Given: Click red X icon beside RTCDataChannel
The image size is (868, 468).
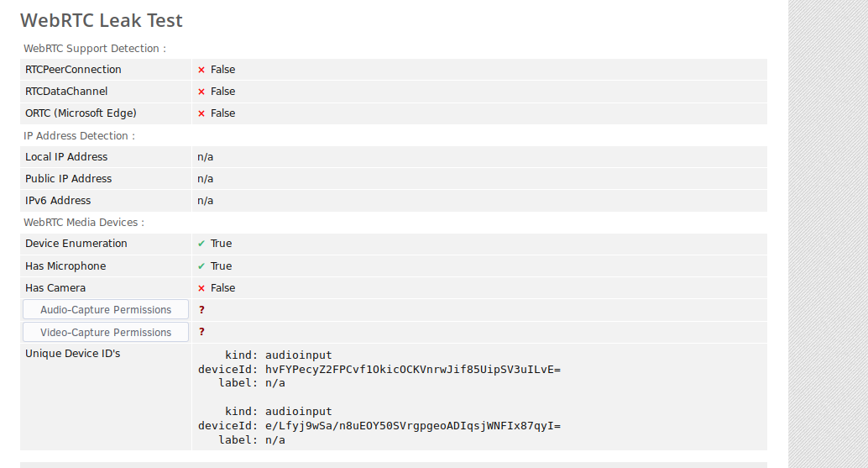Looking at the screenshot, I should [201, 92].
